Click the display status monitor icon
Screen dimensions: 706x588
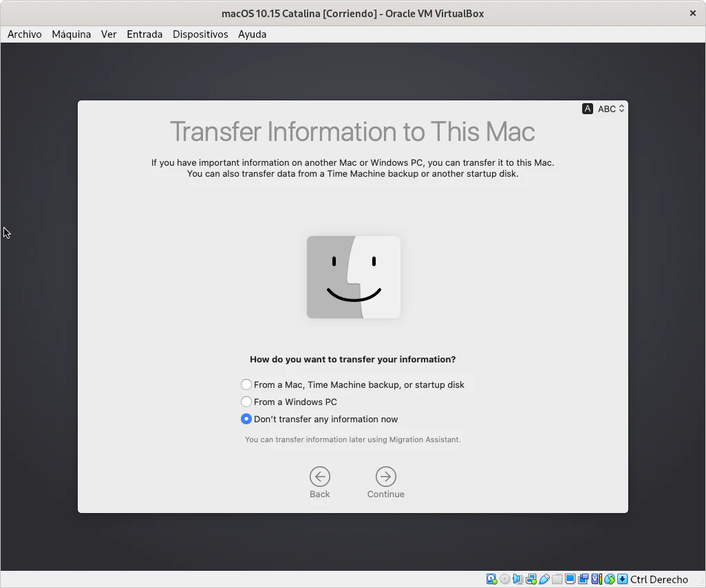[x=570, y=579]
